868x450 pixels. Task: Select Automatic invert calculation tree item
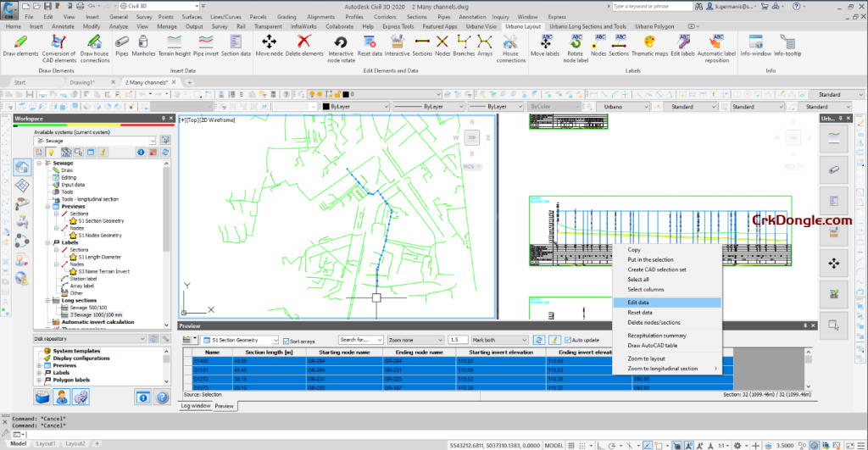pos(97,322)
